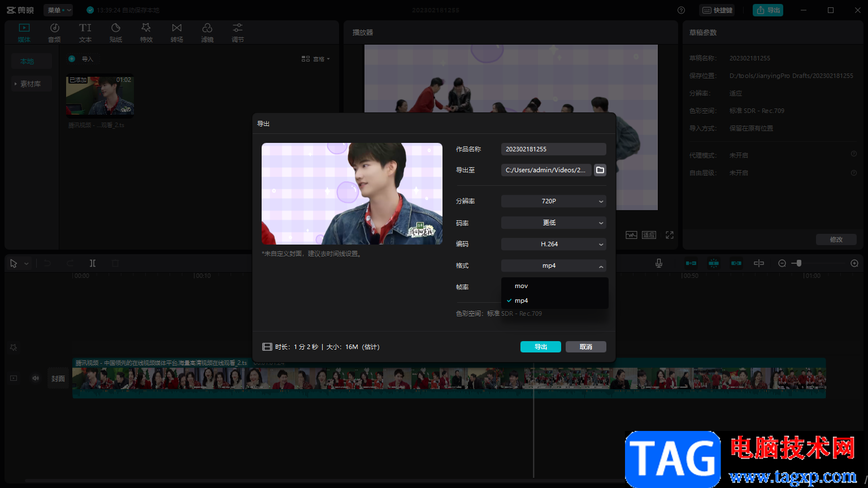Click timeline zoom out icon
868x488 pixels.
(782, 263)
